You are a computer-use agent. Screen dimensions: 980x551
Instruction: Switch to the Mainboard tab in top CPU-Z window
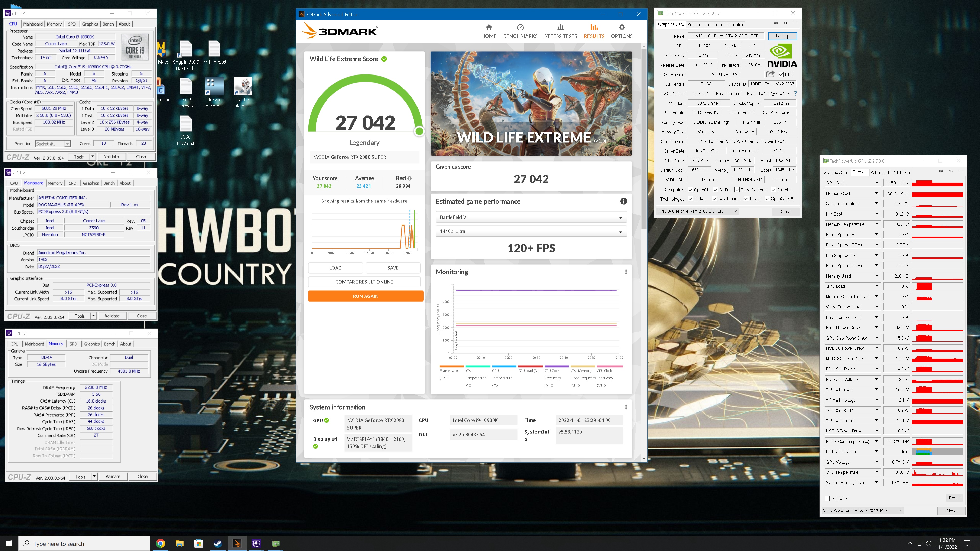pyautogui.click(x=33, y=24)
